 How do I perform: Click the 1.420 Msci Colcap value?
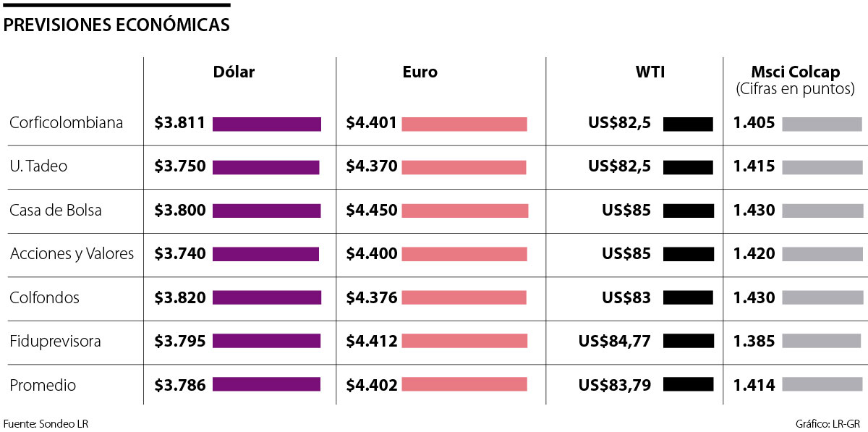pos(754,254)
